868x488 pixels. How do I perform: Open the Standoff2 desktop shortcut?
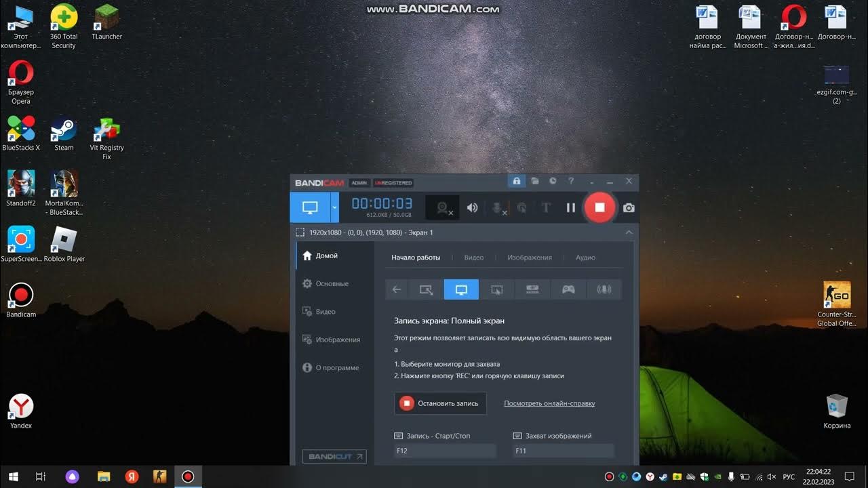(21, 189)
